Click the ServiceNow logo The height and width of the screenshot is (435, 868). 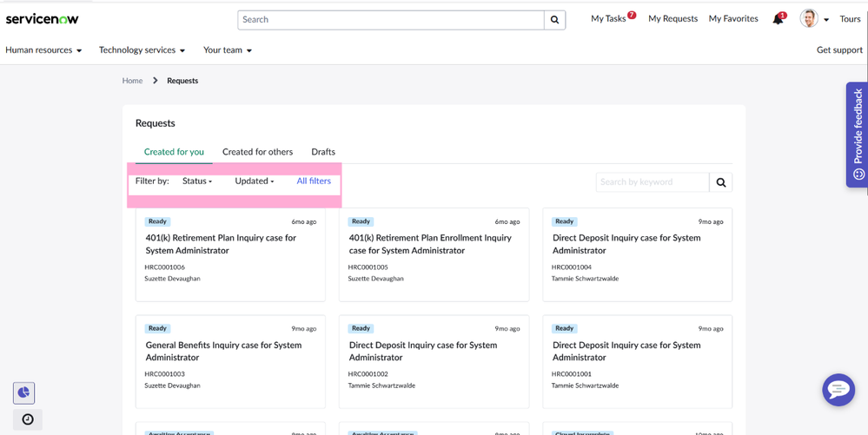(x=42, y=19)
